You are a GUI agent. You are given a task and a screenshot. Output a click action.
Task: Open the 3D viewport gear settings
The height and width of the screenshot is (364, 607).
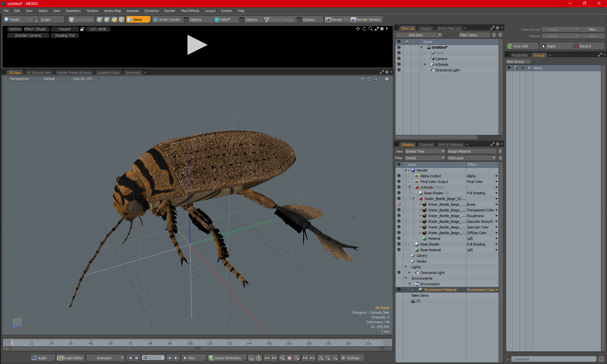pos(387,79)
